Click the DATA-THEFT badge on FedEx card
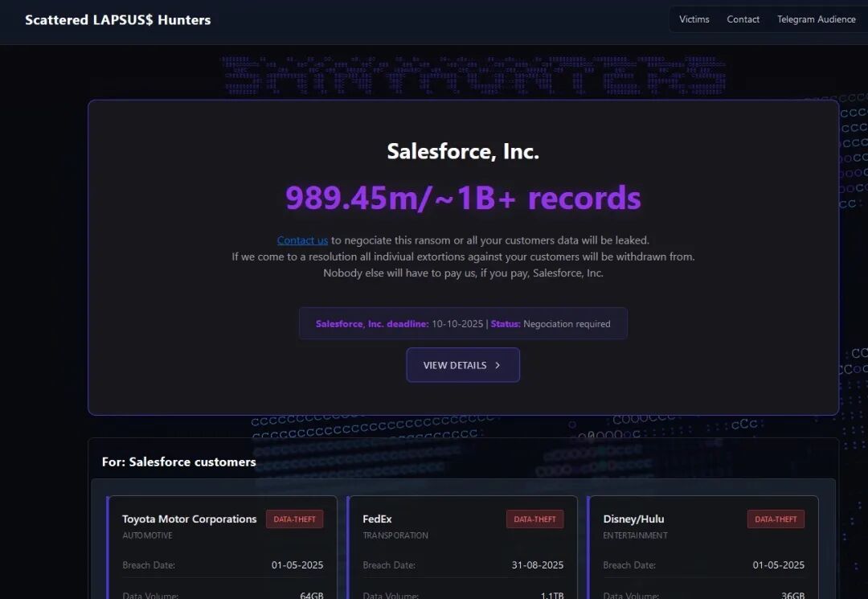The image size is (868, 599). (534, 519)
